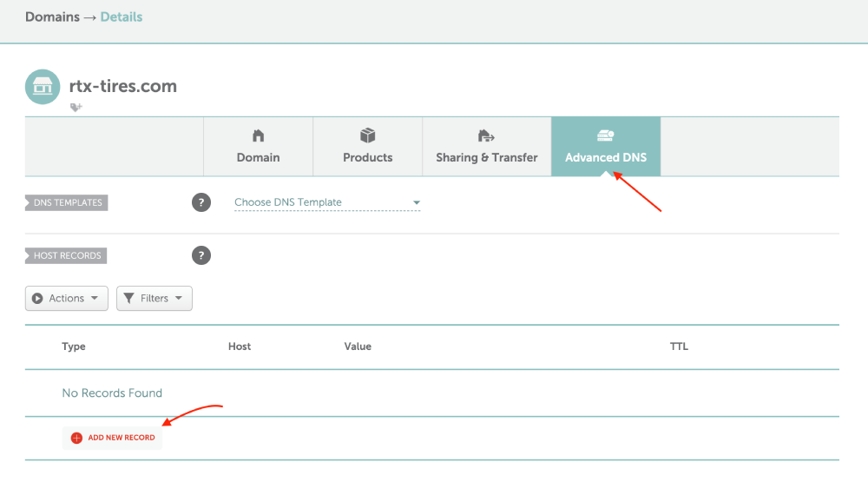Click ADD NEW RECORD

pos(112,438)
